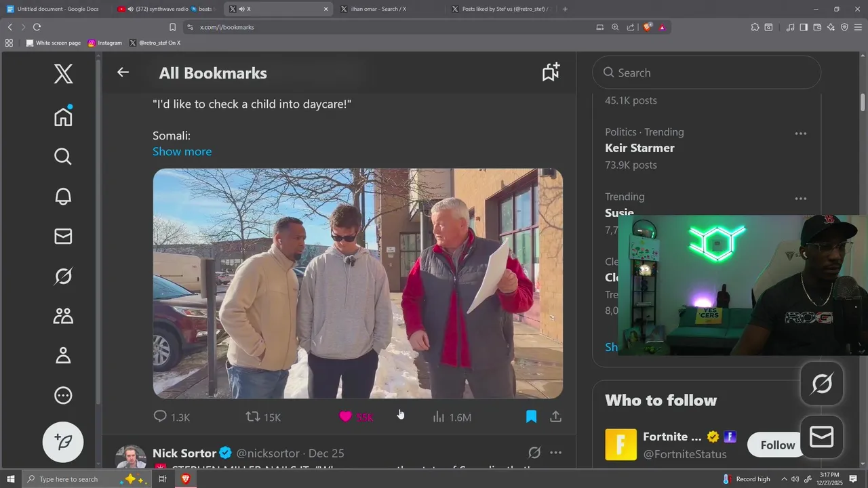Open Communities people icon
Screen dimensions: 868x488
[63, 316]
